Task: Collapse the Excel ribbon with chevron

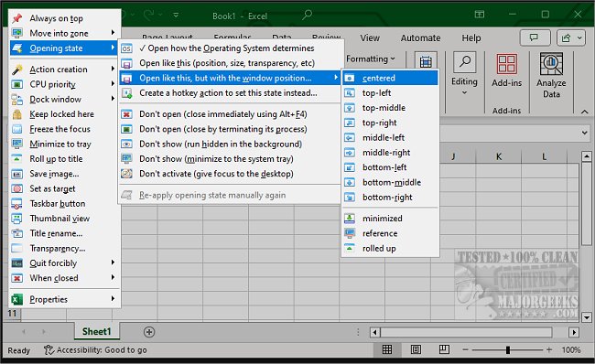Action: (584, 112)
